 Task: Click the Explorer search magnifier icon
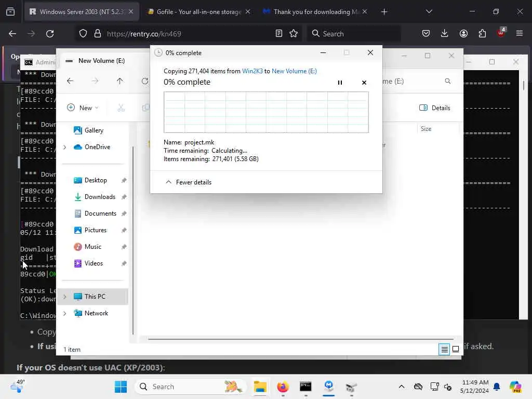(x=447, y=81)
